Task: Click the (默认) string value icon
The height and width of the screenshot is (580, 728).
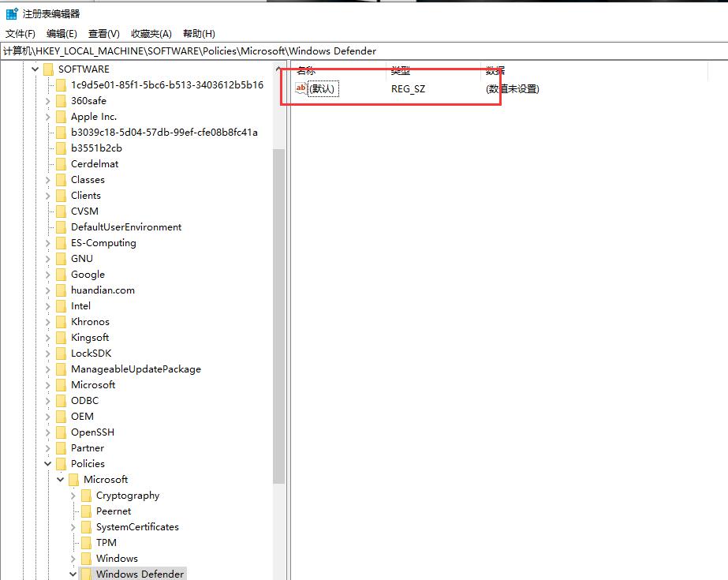Action: click(301, 88)
